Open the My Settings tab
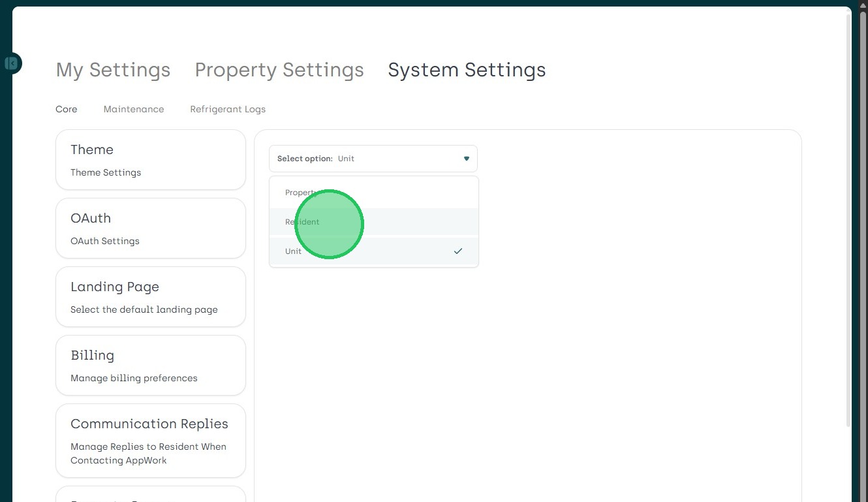The image size is (868, 502). coord(113,70)
